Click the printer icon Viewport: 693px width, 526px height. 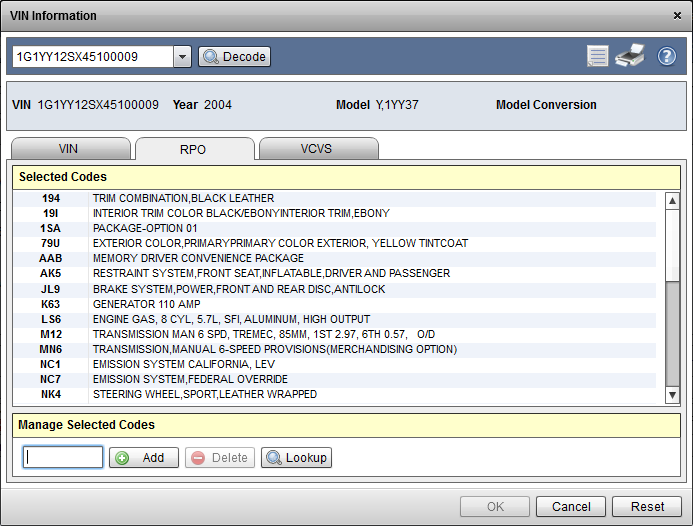point(630,56)
